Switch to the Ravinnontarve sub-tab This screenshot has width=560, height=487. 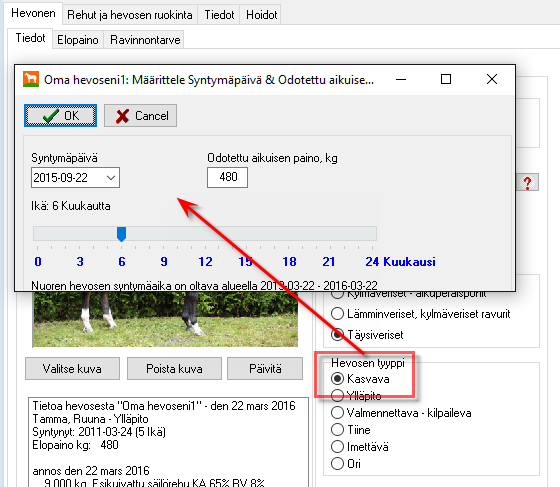(x=145, y=40)
